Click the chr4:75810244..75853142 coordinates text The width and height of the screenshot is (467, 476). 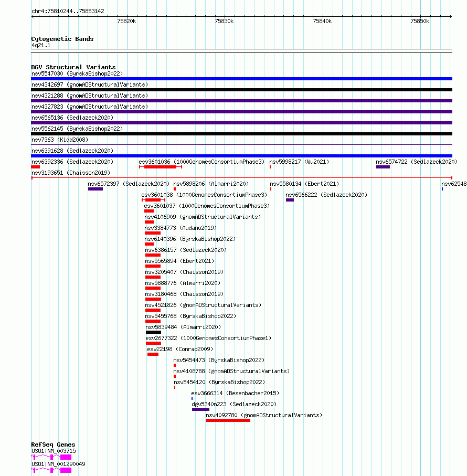68,11
